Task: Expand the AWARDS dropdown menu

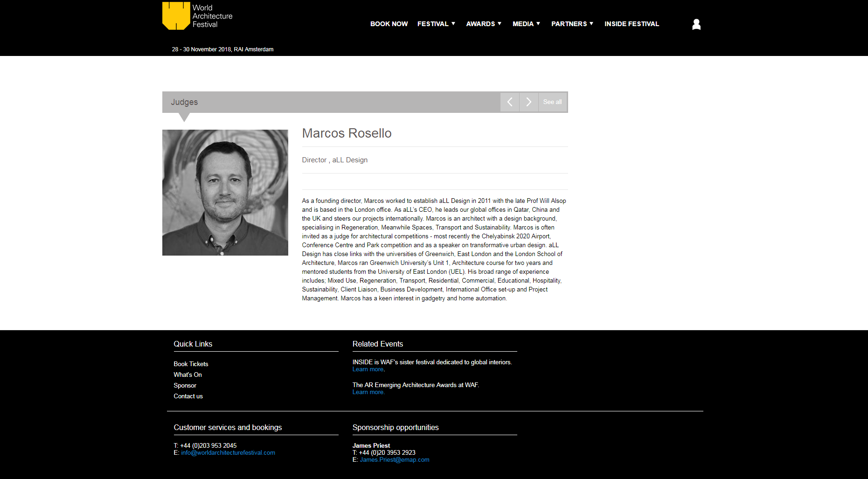Action: 484,24
